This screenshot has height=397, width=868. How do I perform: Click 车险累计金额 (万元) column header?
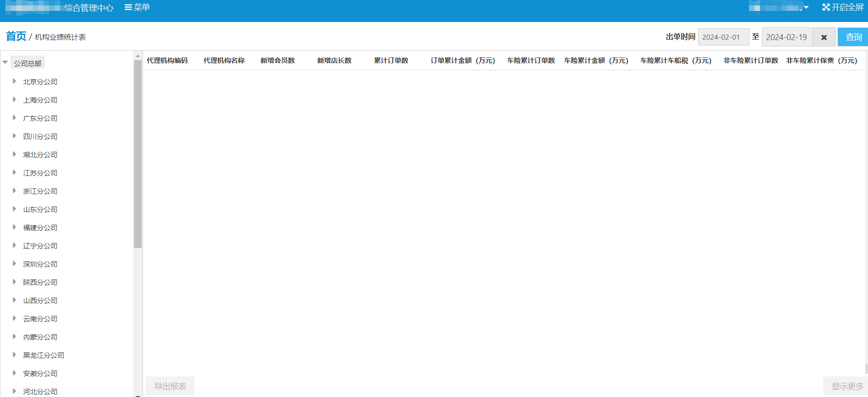pyautogui.click(x=596, y=61)
